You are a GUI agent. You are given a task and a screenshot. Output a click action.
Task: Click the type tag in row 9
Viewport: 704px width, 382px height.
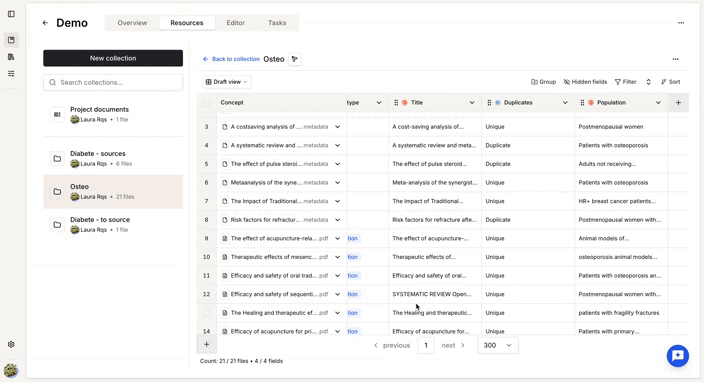click(x=352, y=239)
